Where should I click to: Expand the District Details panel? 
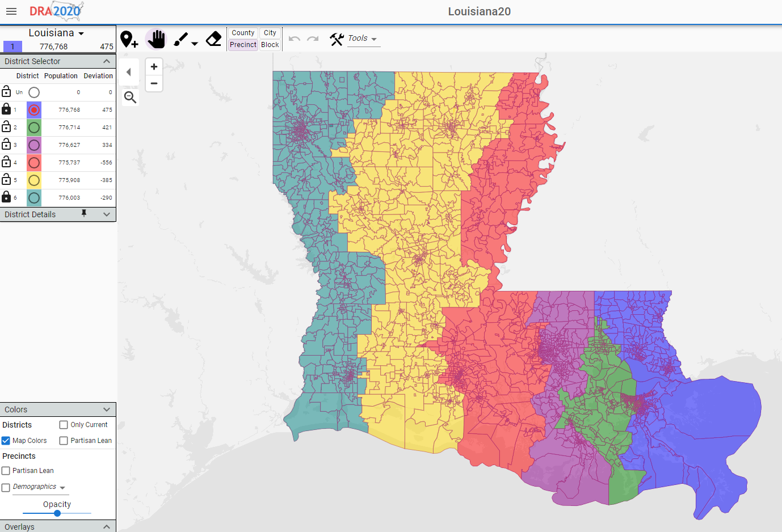click(x=107, y=214)
